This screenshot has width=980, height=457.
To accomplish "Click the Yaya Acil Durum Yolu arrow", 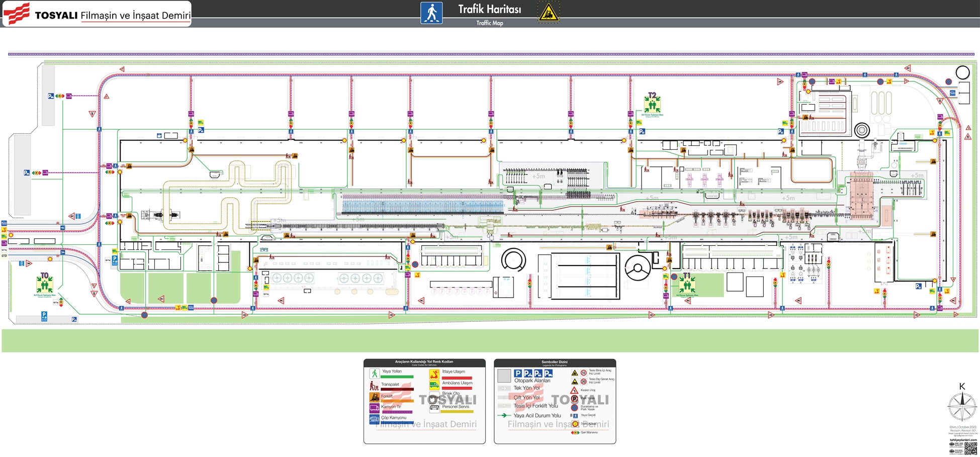I will (504, 415).
